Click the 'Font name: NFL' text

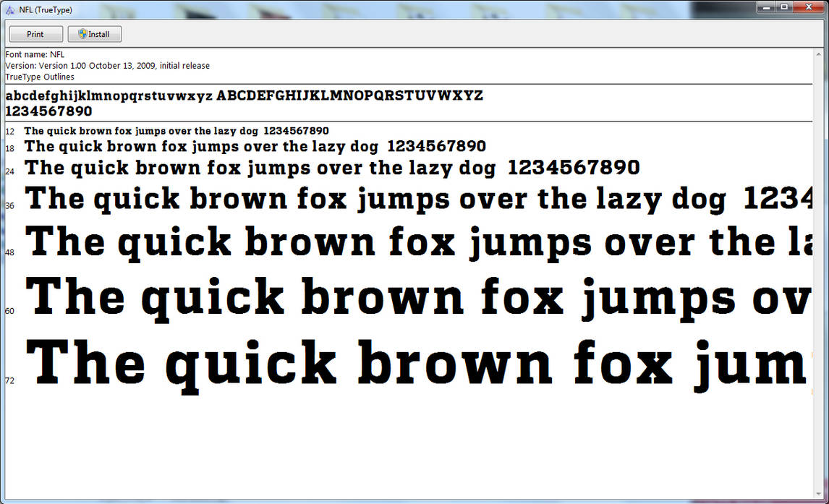click(x=35, y=54)
